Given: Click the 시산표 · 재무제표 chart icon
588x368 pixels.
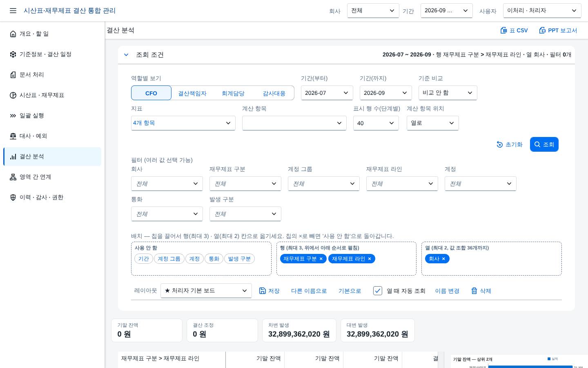Looking at the screenshot, I should pos(13,95).
